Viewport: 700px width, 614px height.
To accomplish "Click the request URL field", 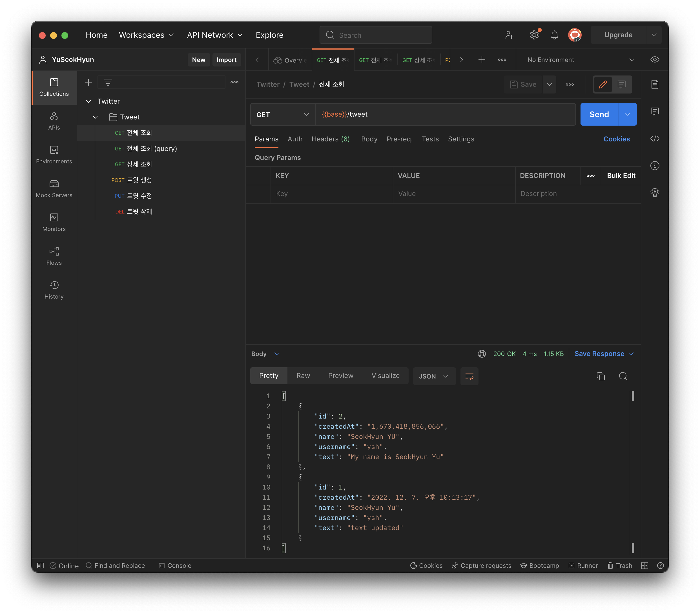I will point(445,114).
